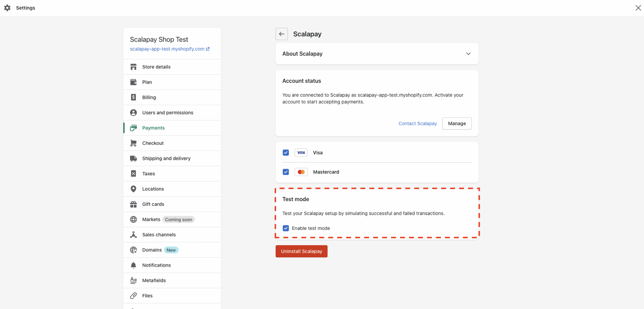Screen dimensions: 644x309
Task: Click the New badge next to Domains
Action: 171,250
